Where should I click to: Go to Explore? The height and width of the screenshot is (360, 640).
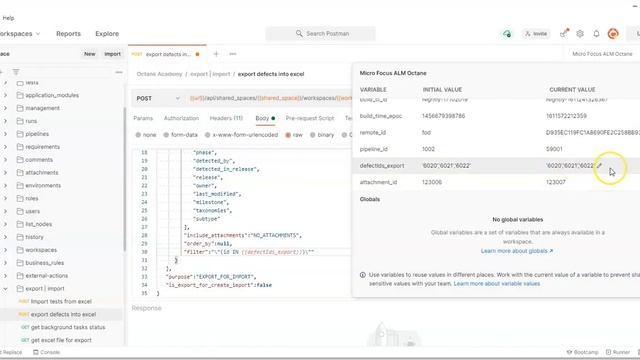[107, 33]
